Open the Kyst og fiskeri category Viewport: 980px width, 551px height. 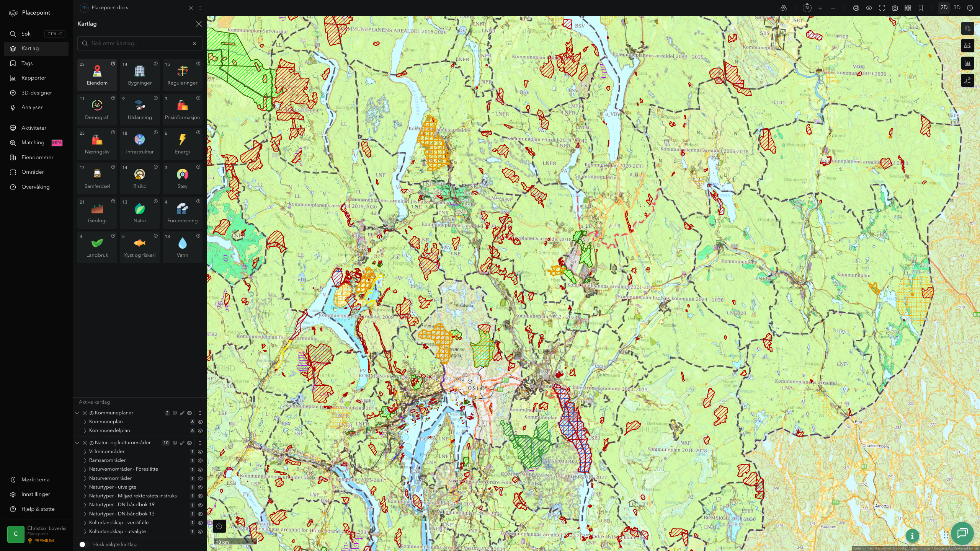pos(140,247)
